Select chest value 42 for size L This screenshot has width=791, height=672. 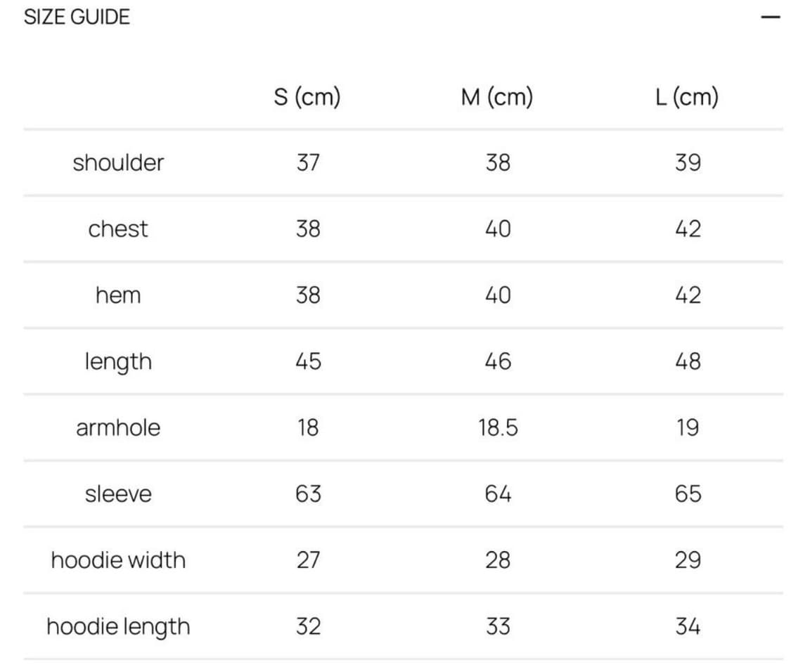click(688, 228)
